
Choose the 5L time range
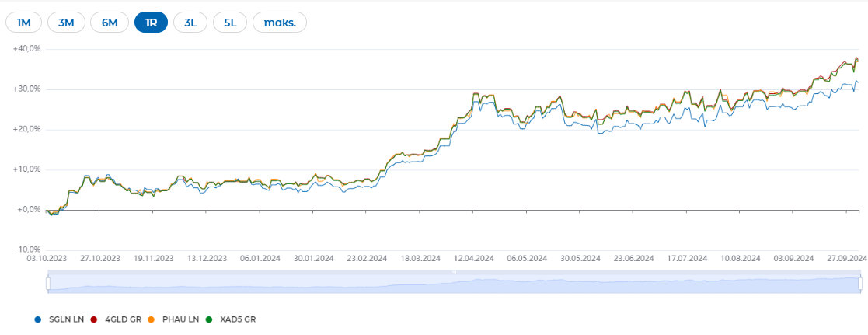coord(230,23)
